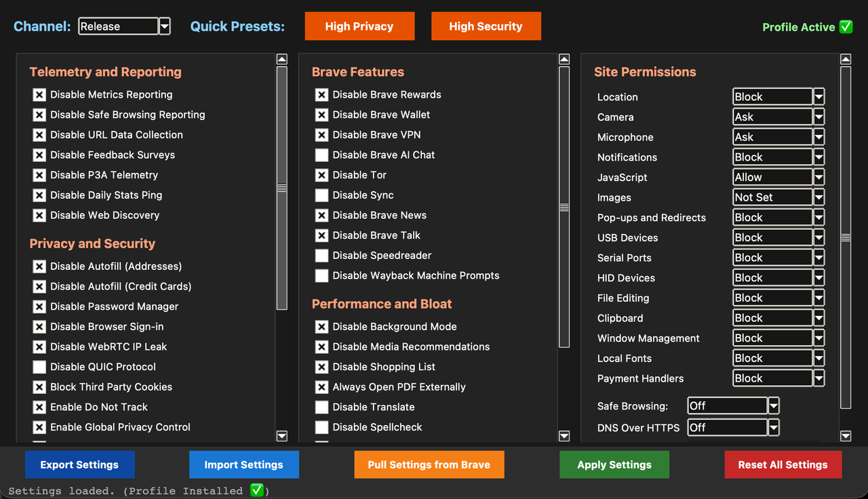Toggle Disable Media Recommendations

[321, 347]
